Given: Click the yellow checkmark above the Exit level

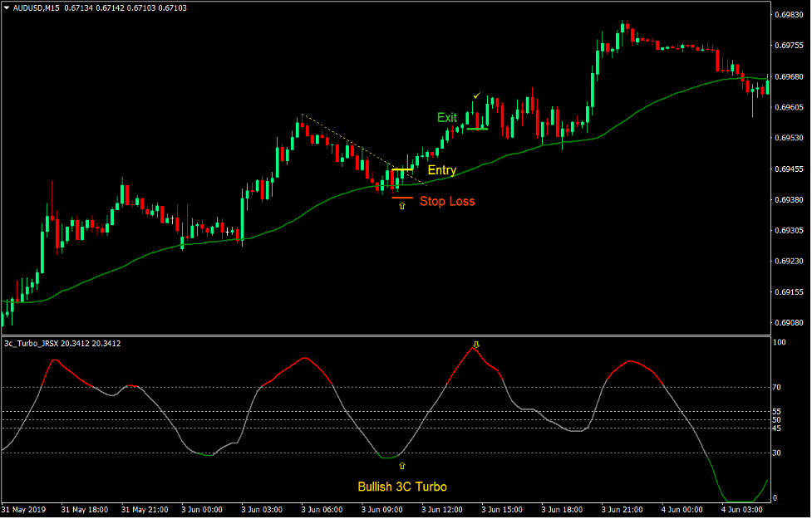Looking at the screenshot, I should (x=476, y=96).
